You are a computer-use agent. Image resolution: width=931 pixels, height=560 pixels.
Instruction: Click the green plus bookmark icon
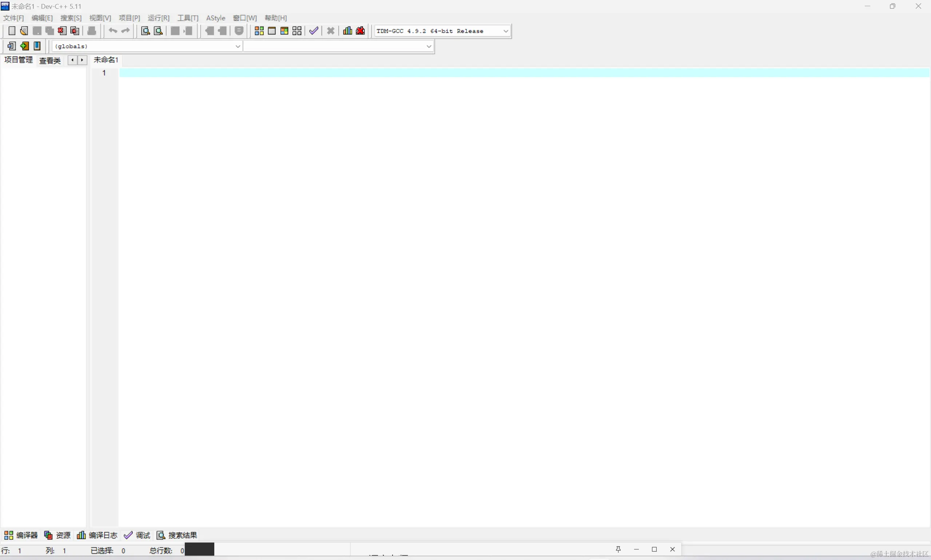pyautogui.click(x=24, y=46)
